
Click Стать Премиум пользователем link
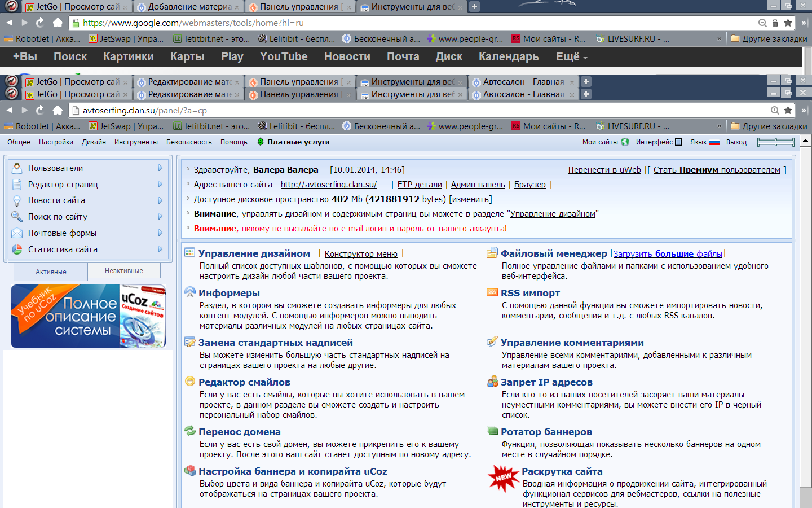pyautogui.click(x=717, y=169)
